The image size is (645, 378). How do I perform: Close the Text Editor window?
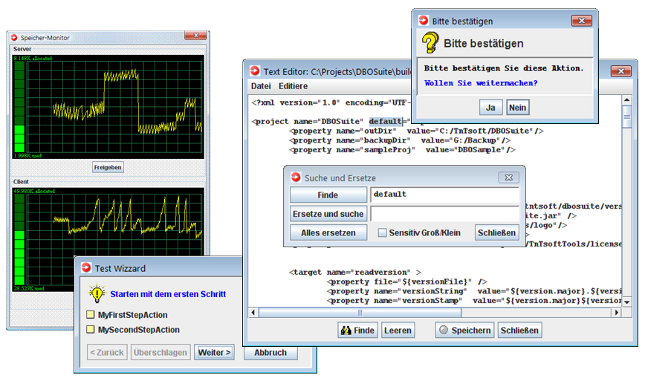(621, 71)
